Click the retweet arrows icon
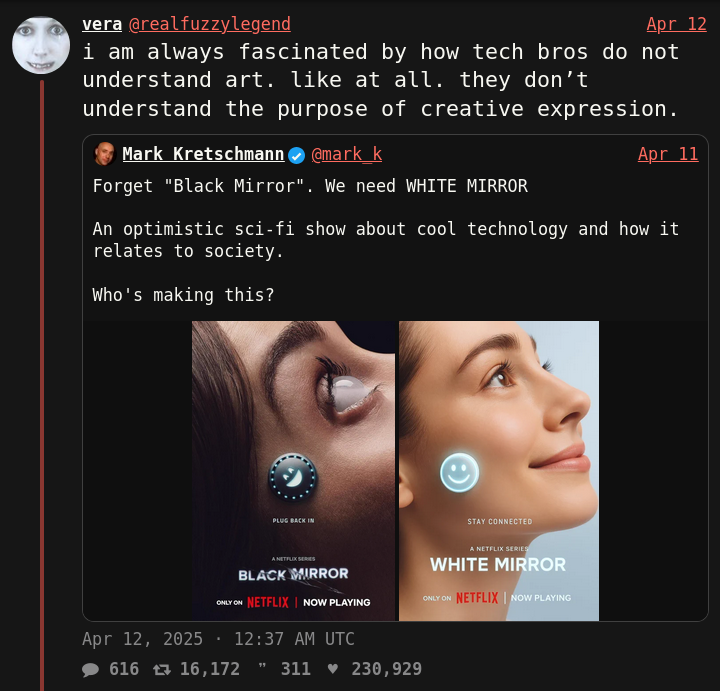 click(x=161, y=669)
